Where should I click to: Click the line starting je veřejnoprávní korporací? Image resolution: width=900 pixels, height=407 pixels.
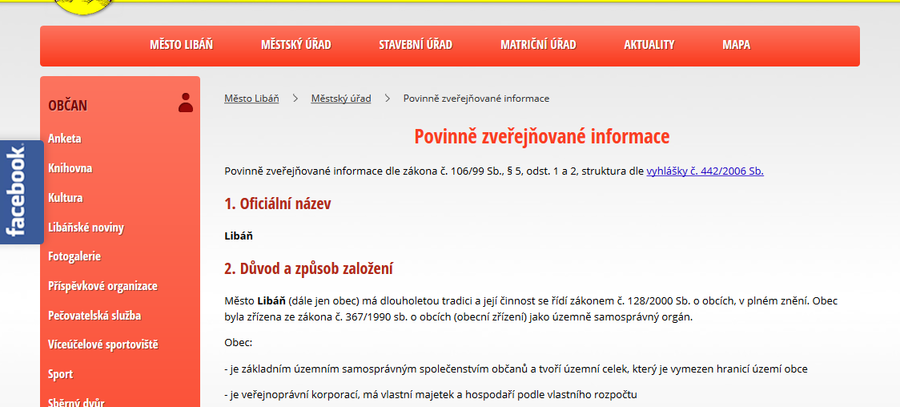tap(431, 395)
